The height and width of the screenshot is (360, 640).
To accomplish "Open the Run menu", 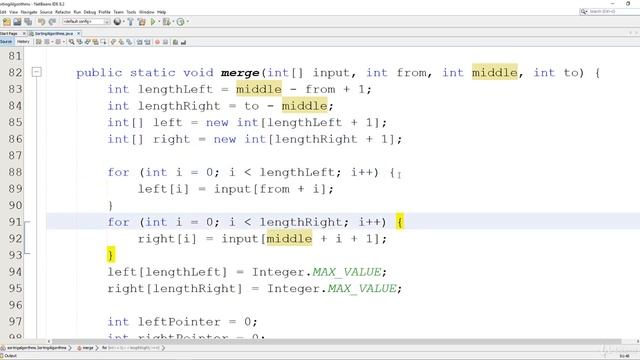I will click(77, 12).
